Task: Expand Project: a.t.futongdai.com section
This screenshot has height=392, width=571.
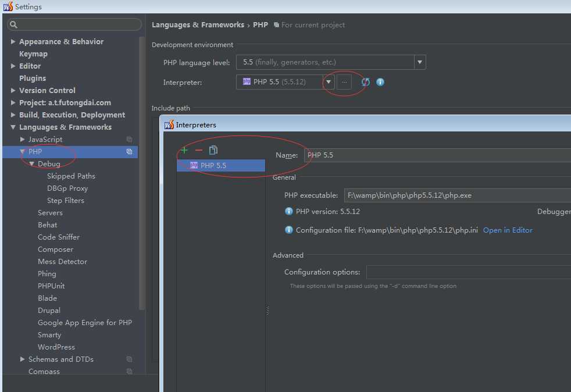Action: pyautogui.click(x=13, y=103)
